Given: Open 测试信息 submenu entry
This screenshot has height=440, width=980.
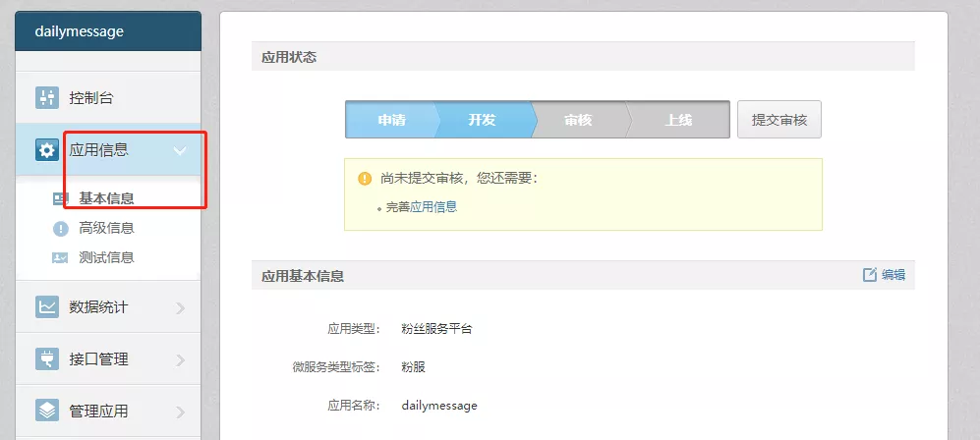Looking at the screenshot, I should point(106,257).
